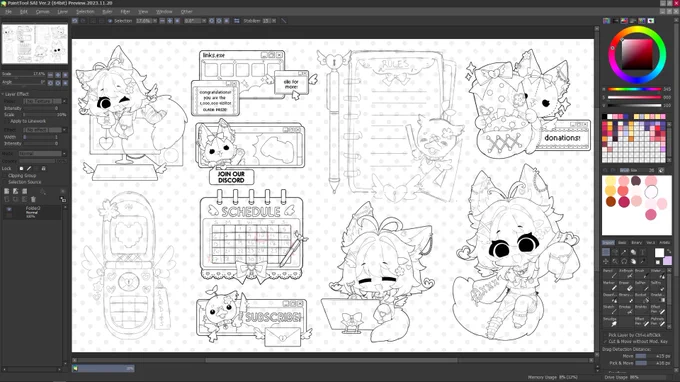
Task: Select the Move tool
Action: 606,261
